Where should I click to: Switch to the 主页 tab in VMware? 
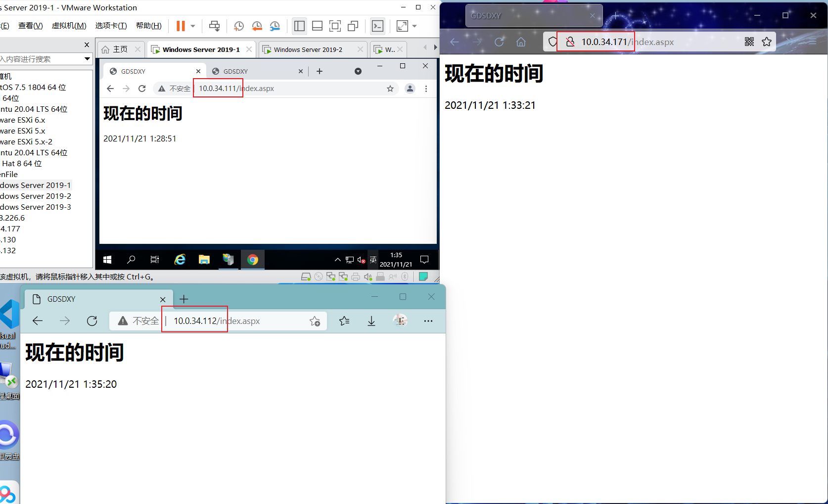(120, 49)
